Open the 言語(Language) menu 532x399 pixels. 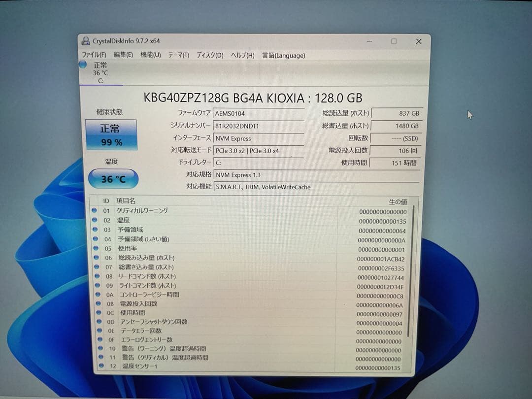pyautogui.click(x=283, y=55)
